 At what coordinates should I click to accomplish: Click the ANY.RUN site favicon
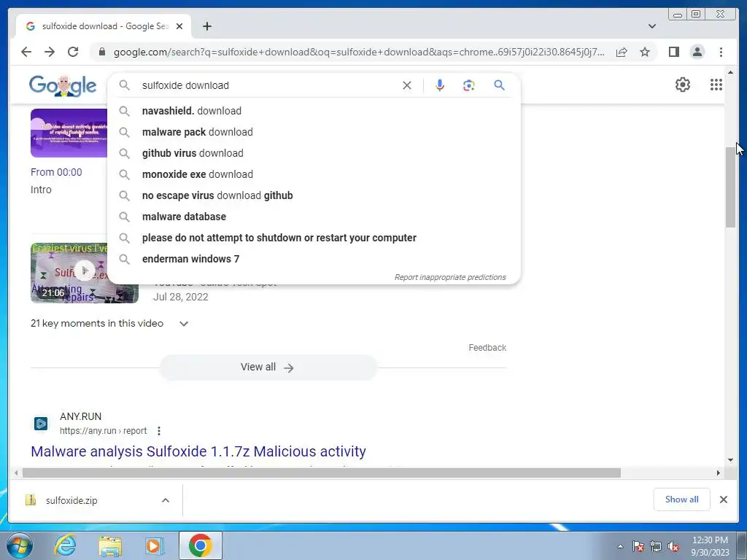[41, 424]
